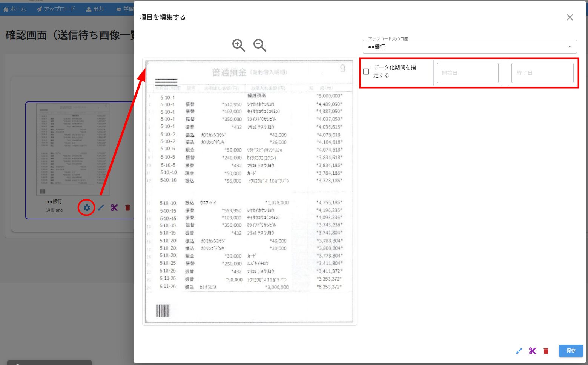The width and height of the screenshot is (588, 365).
Task: Click the purple scissors icon under 通帳.png thumbnail
Action: (x=114, y=208)
